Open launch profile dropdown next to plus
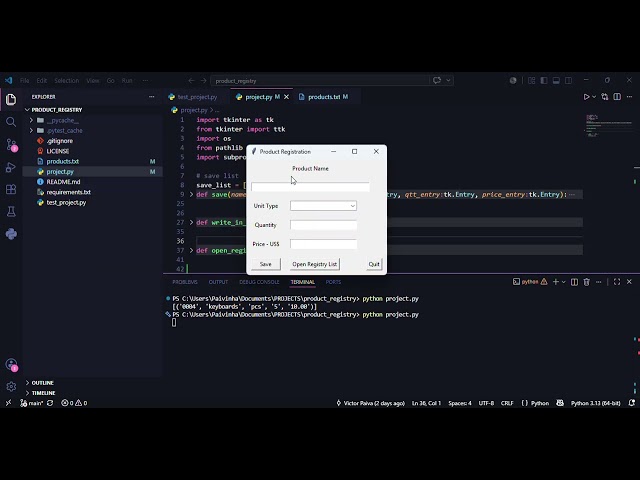Viewport: 640px width, 480px height. (x=564, y=282)
